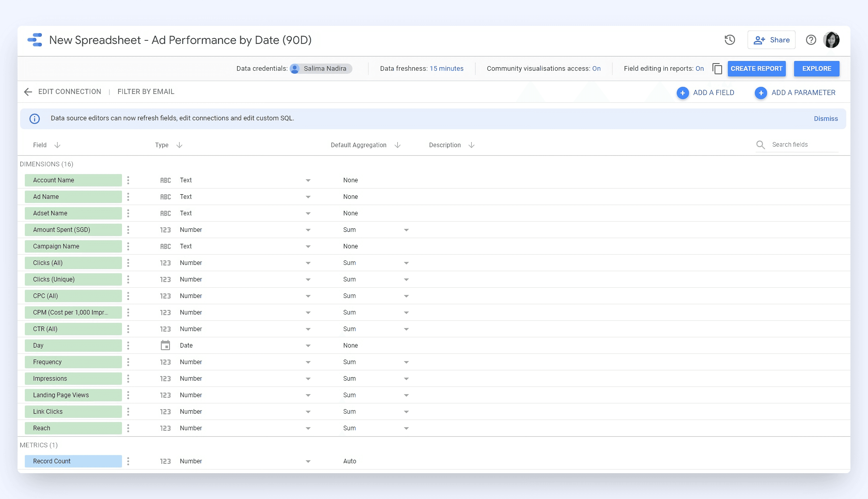Screen dimensions: 868x499
Task: Toggle Community visualisations access On
Action: click(x=596, y=68)
